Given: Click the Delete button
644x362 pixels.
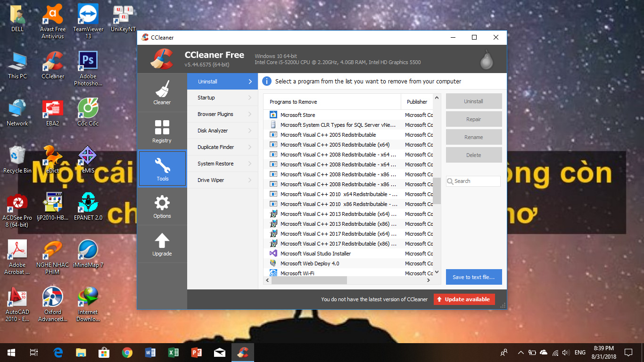Looking at the screenshot, I should 474,155.
